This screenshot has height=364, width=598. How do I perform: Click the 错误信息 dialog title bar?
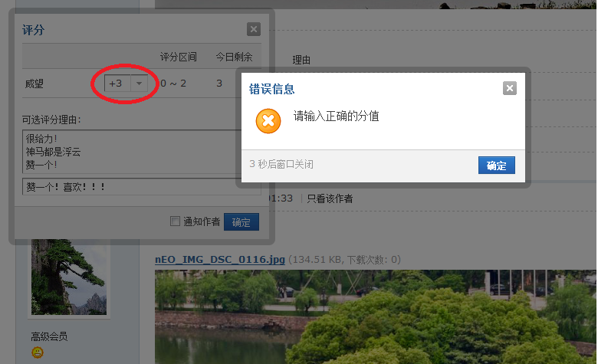(368, 89)
